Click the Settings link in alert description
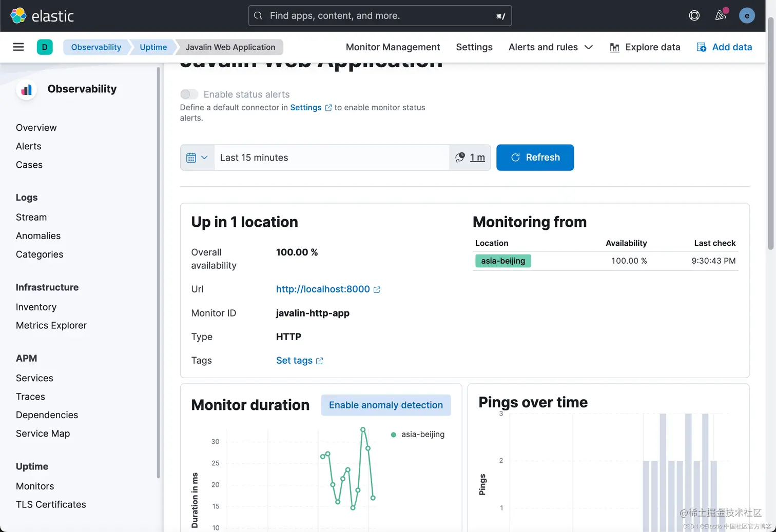The image size is (776, 532). click(x=305, y=108)
